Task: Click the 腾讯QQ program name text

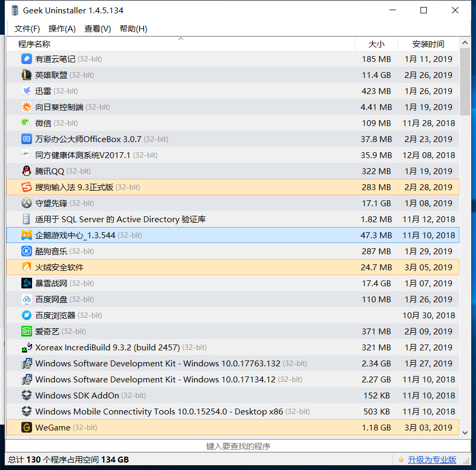Action: coord(50,171)
